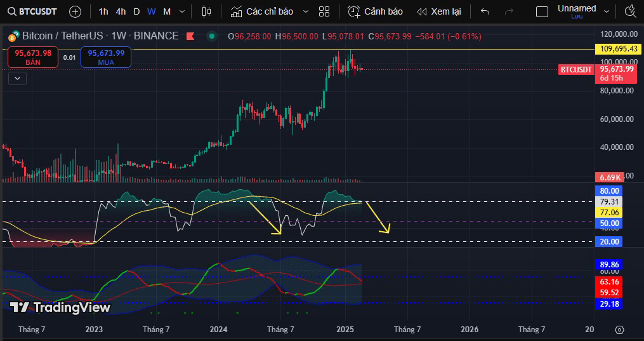Click the red flag symbol marker
The width and height of the screenshot is (644, 341).
[190, 36]
